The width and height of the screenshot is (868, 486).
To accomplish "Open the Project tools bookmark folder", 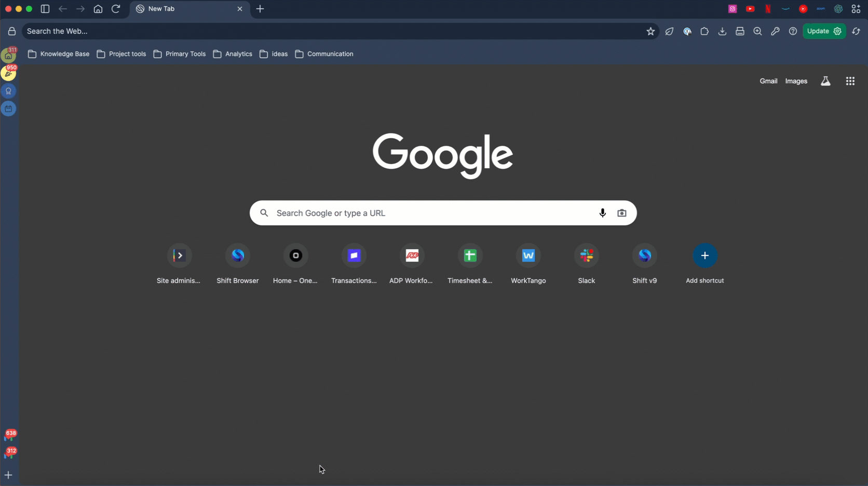I will 121,54.
